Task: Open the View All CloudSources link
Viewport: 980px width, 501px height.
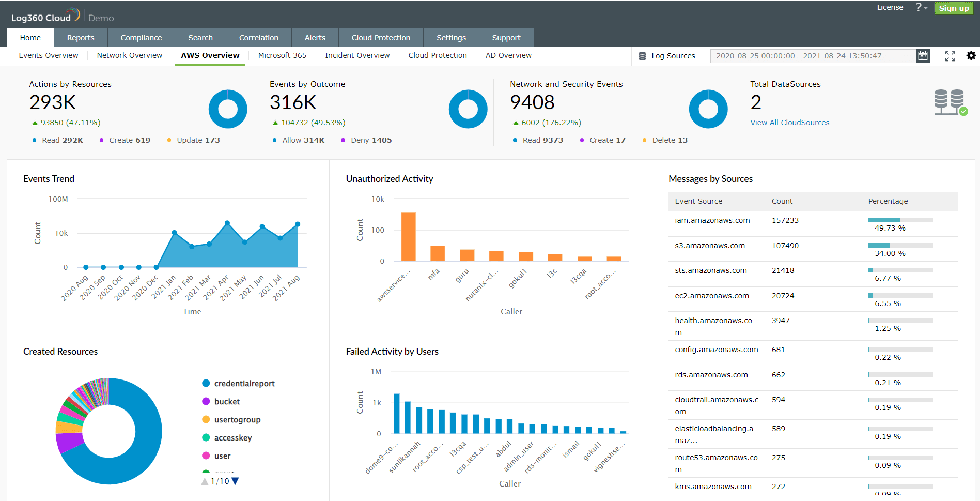Action: click(x=789, y=122)
